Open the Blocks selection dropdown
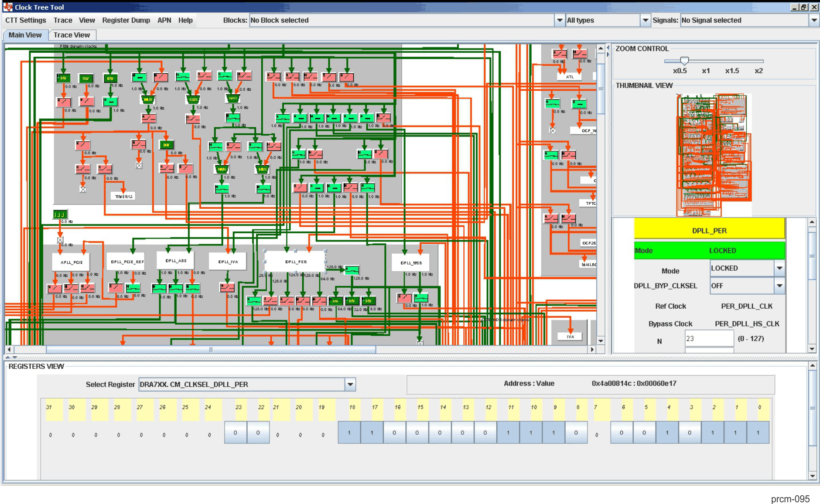 click(x=559, y=20)
